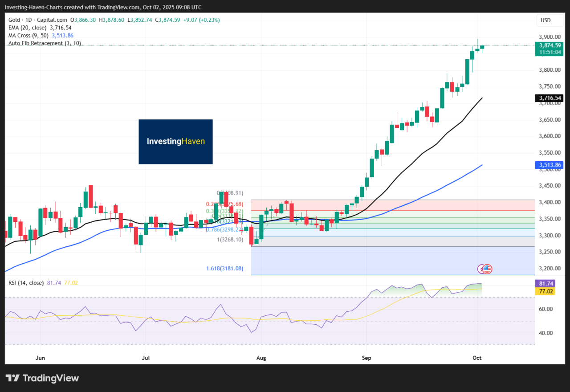Click the RSI (14, close) legend label
The image size is (570, 392).
(x=26, y=282)
